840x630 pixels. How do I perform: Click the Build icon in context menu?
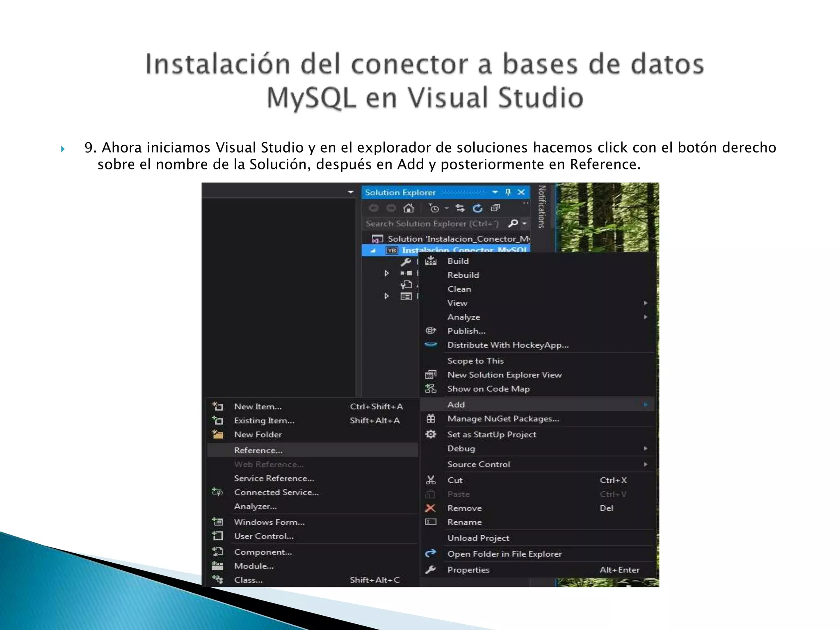tap(431, 260)
